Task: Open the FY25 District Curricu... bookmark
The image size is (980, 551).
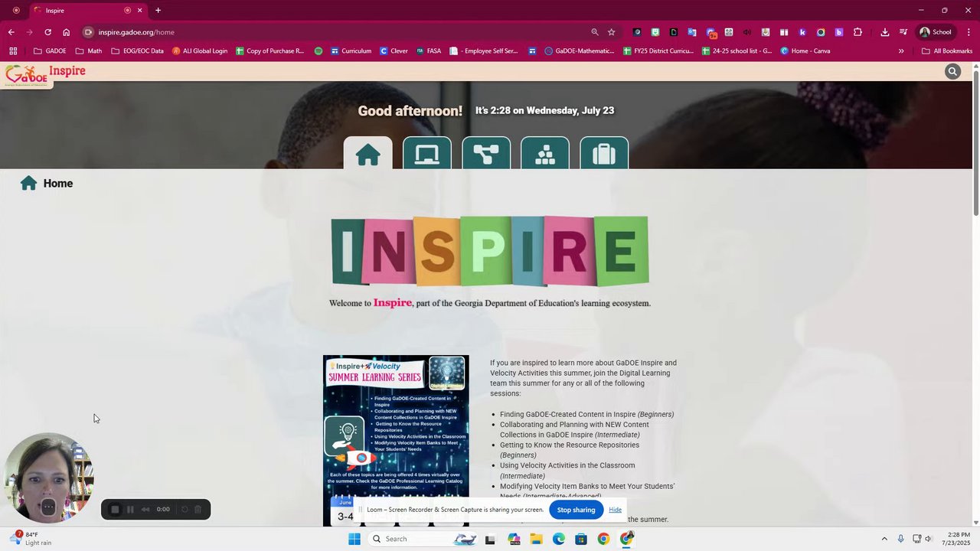Action: point(658,51)
